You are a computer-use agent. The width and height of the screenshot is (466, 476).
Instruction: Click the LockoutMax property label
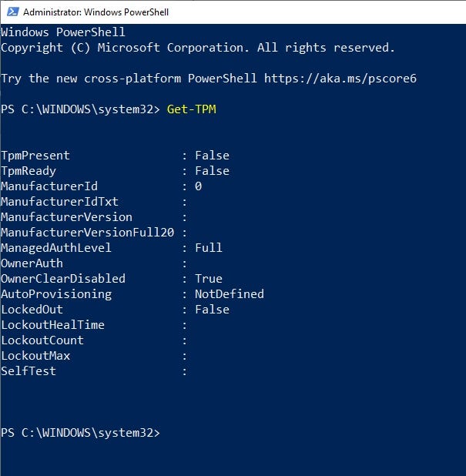click(35, 356)
